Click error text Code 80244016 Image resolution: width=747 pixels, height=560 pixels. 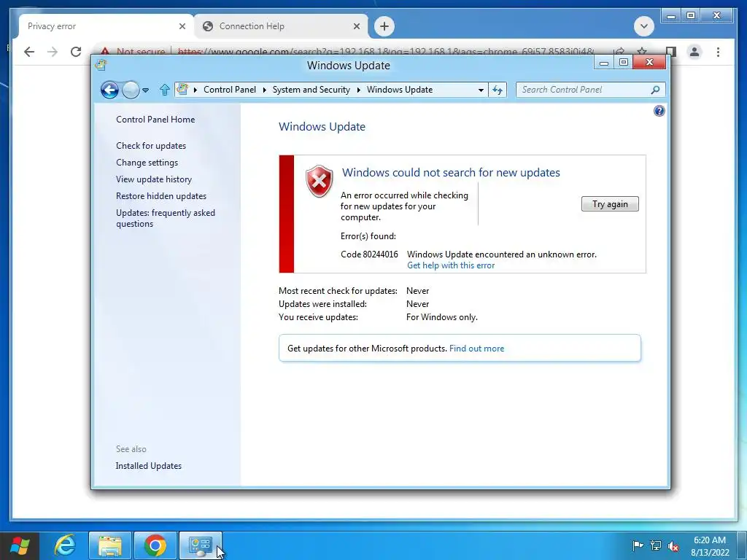pos(369,254)
